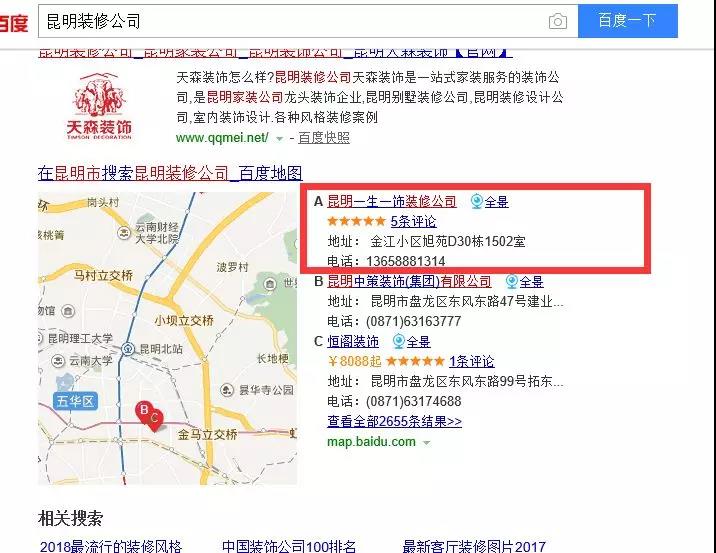Open the www.qqmei.net/ link

222,137
